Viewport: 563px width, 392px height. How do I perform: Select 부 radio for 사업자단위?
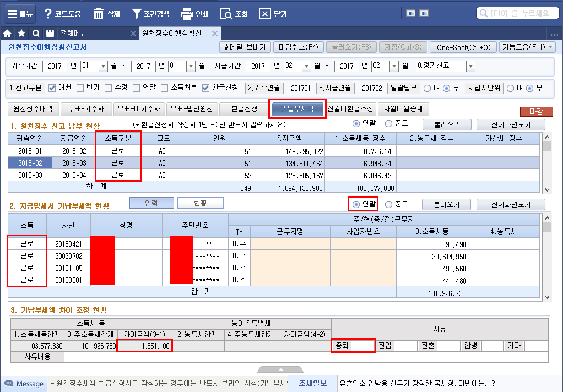[x=529, y=88]
